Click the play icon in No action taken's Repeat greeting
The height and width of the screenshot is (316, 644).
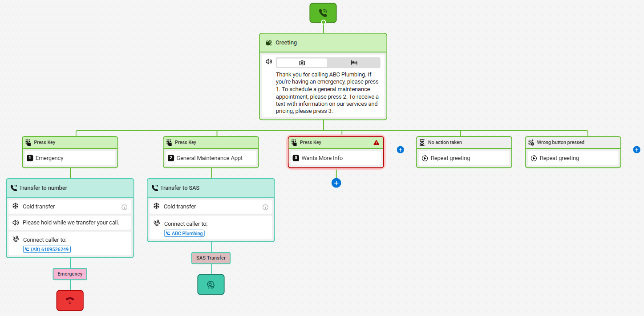425,158
